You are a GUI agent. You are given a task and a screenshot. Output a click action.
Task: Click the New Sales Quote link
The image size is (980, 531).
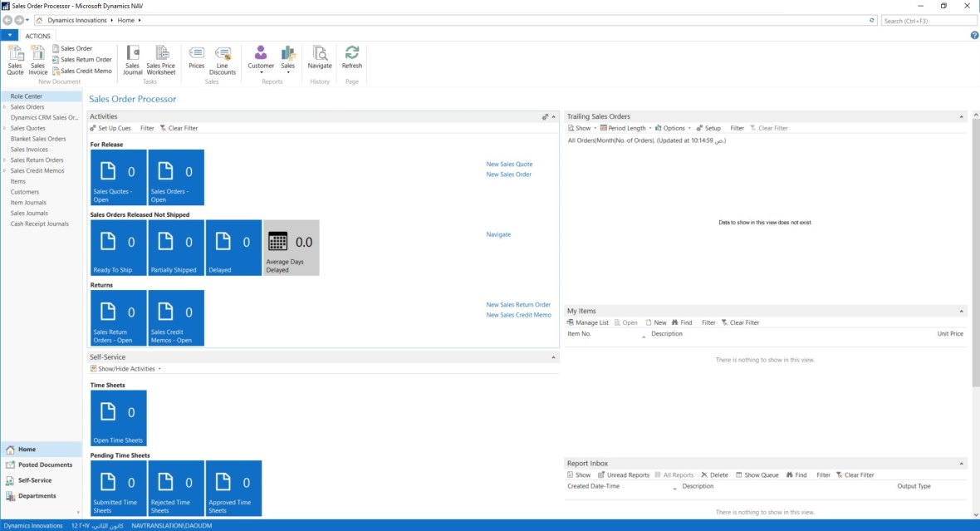pyautogui.click(x=509, y=165)
